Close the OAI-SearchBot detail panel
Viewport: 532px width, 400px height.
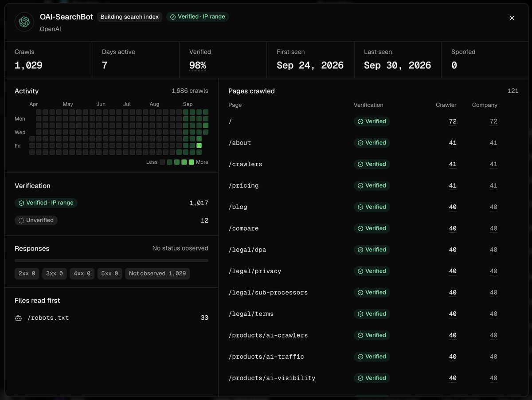[x=512, y=18]
